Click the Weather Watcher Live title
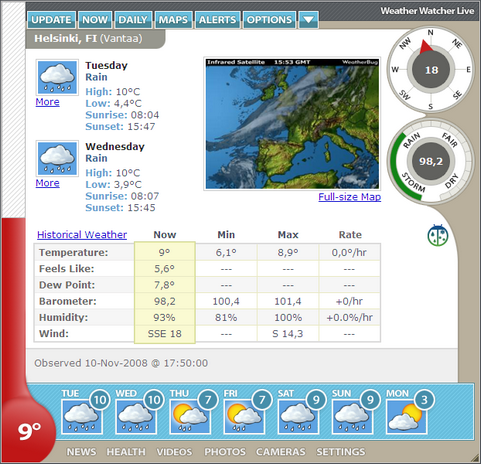481x464 pixels. click(427, 11)
